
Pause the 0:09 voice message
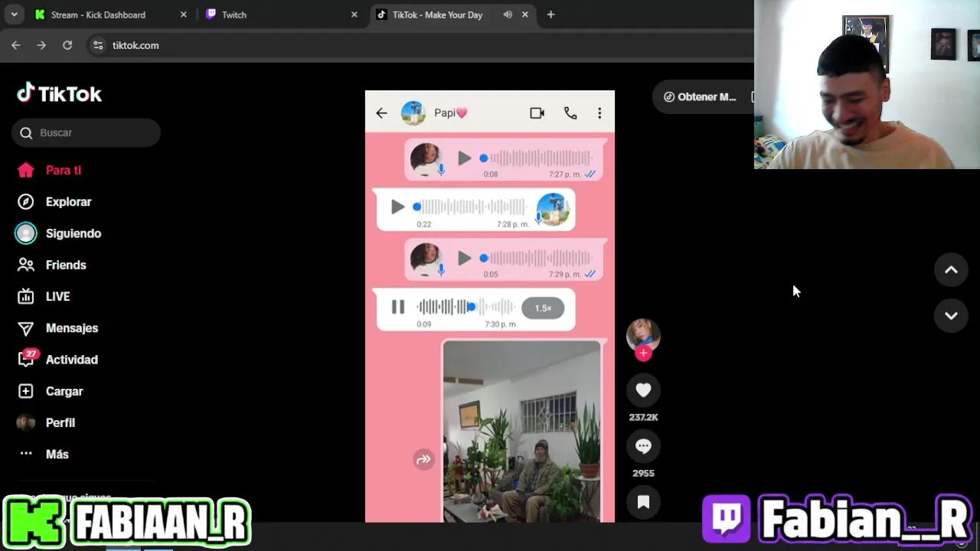tap(397, 307)
